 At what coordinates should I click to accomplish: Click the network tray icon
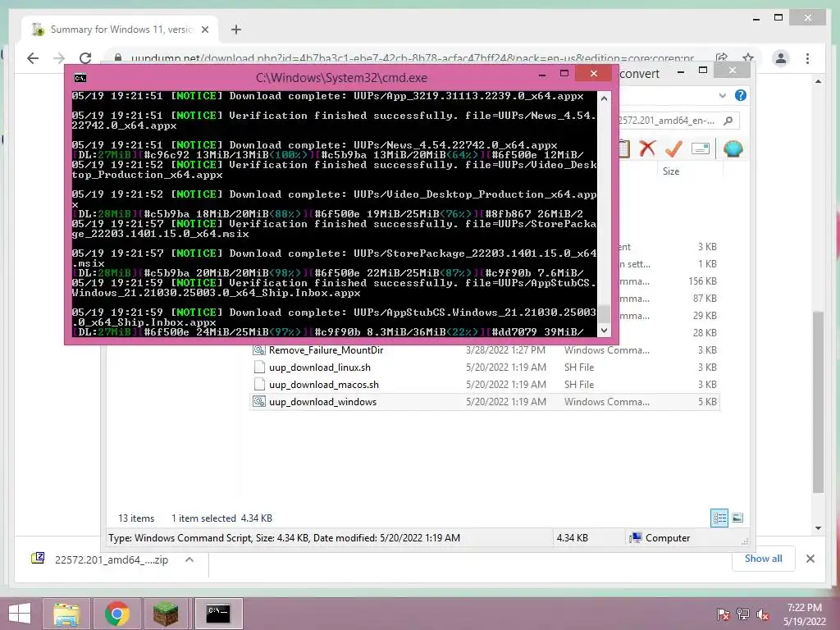[743, 614]
